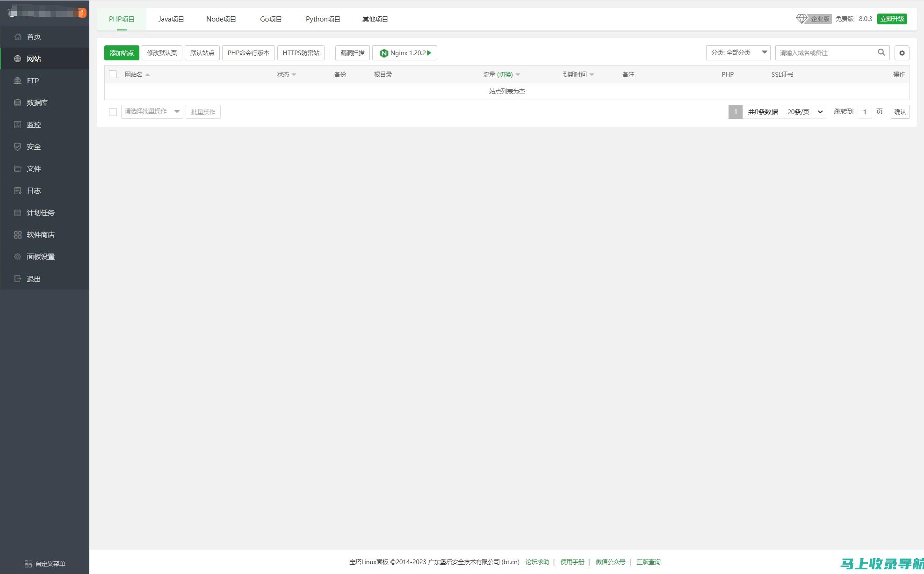Open the 状态 column filter arrow
924x574 pixels.
pos(294,75)
